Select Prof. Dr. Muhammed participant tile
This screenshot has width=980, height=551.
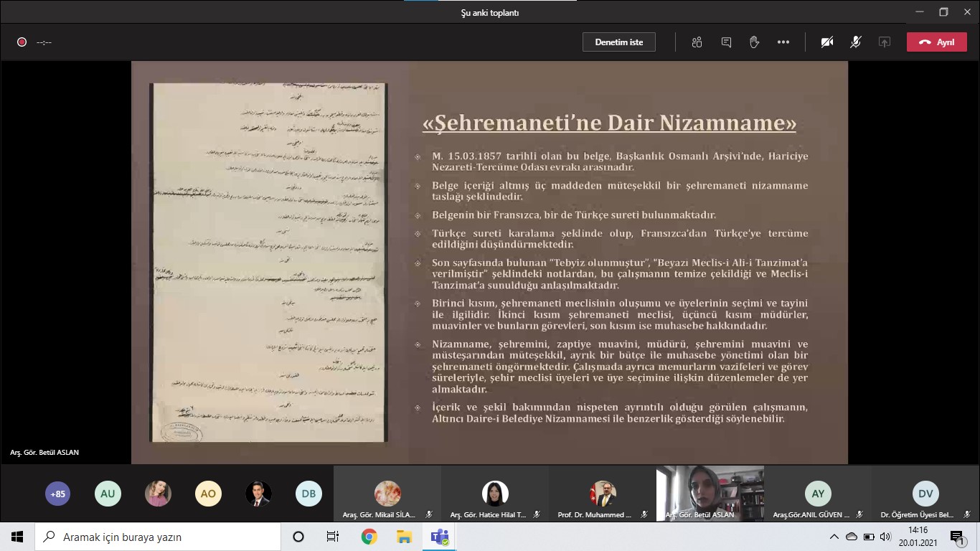(603, 494)
